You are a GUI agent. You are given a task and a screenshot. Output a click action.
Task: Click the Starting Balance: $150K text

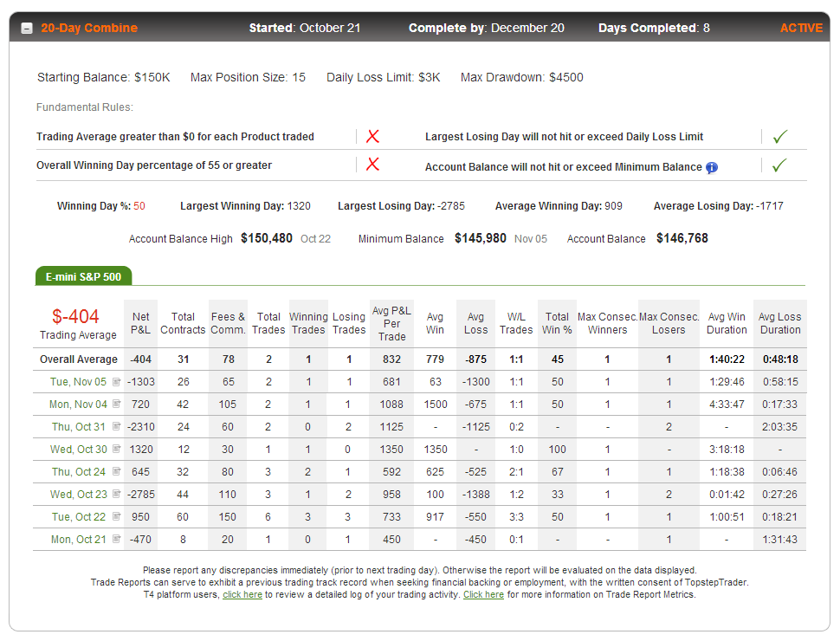click(103, 77)
